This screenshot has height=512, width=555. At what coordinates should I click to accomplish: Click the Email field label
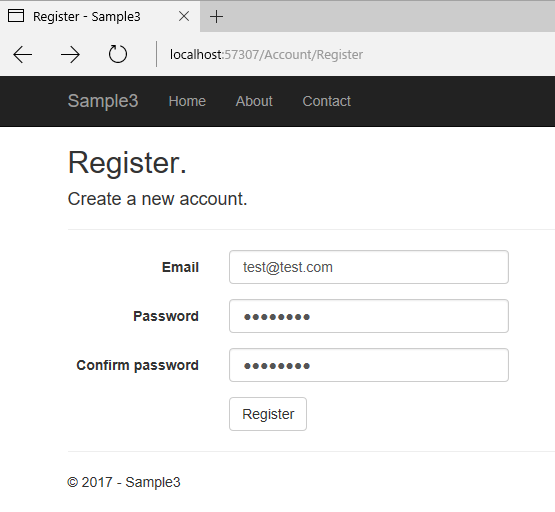pyautogui.click(x=180, y=267)
